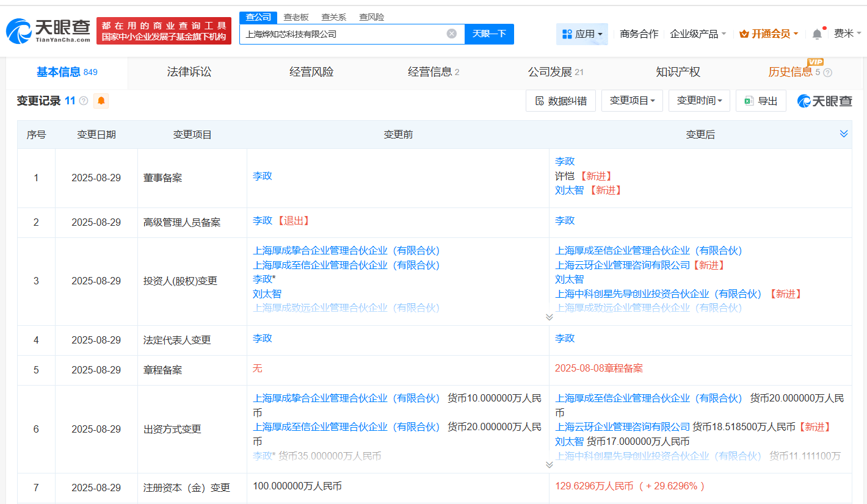Switch to the 知识产权 tab
867x504 pixels.
678,72
